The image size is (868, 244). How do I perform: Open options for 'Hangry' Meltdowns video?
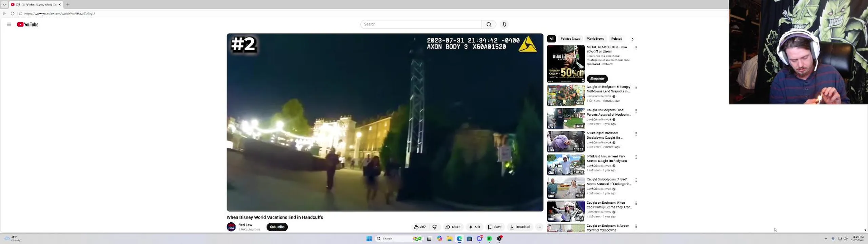pos(636,87)
